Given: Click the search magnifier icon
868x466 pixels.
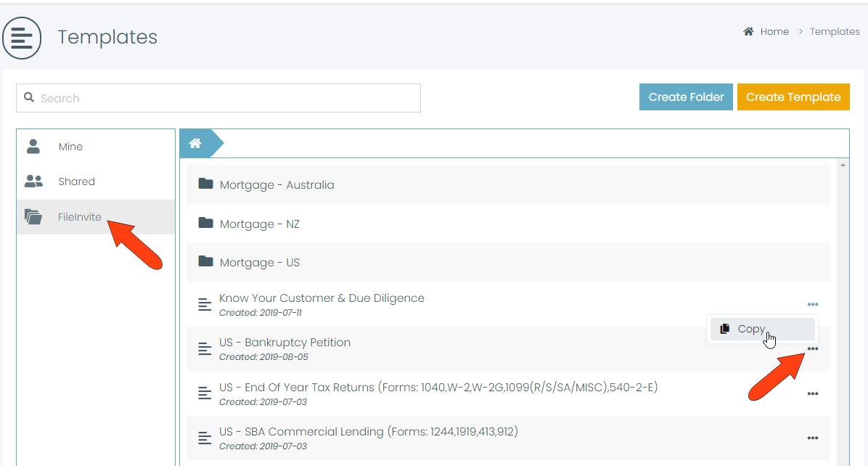Looking at the screenshot, I should pos(29,98).
